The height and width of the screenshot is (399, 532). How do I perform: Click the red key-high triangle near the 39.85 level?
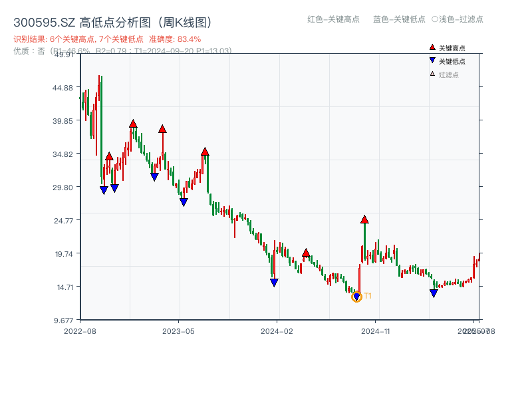[x=132, y=123]
